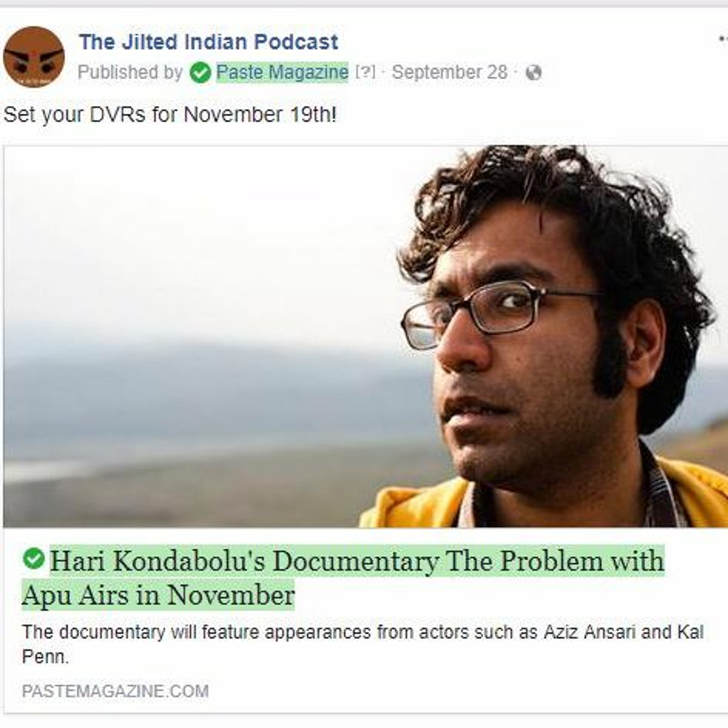Click the PASTEMAGAZINE.COM source domain

click(x=115, y=691)
